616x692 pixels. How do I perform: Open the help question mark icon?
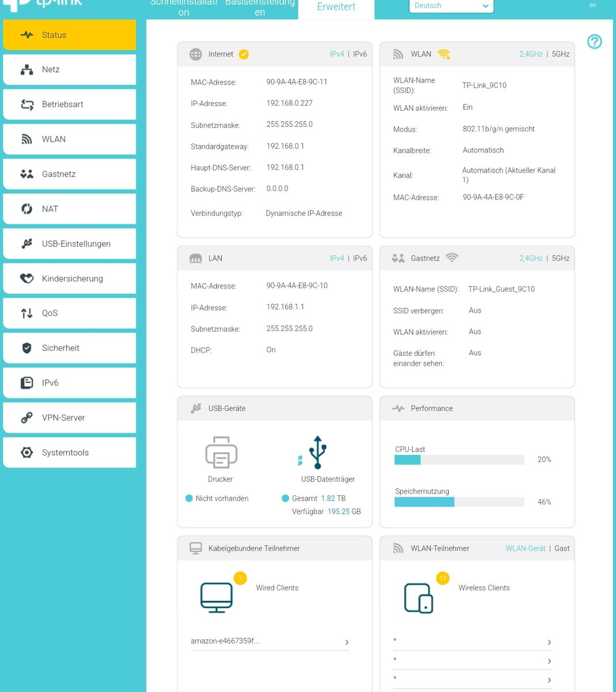[594, 42]
